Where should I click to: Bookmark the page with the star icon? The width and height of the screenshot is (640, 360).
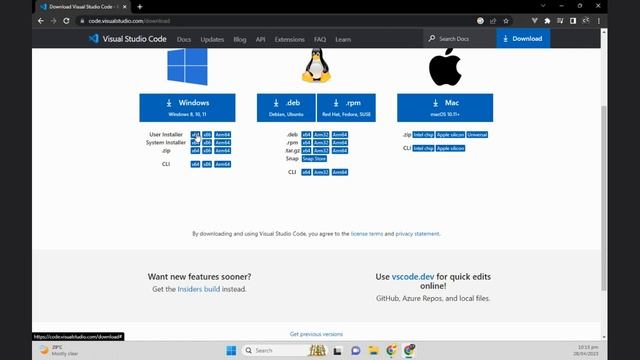pos(506,21)
